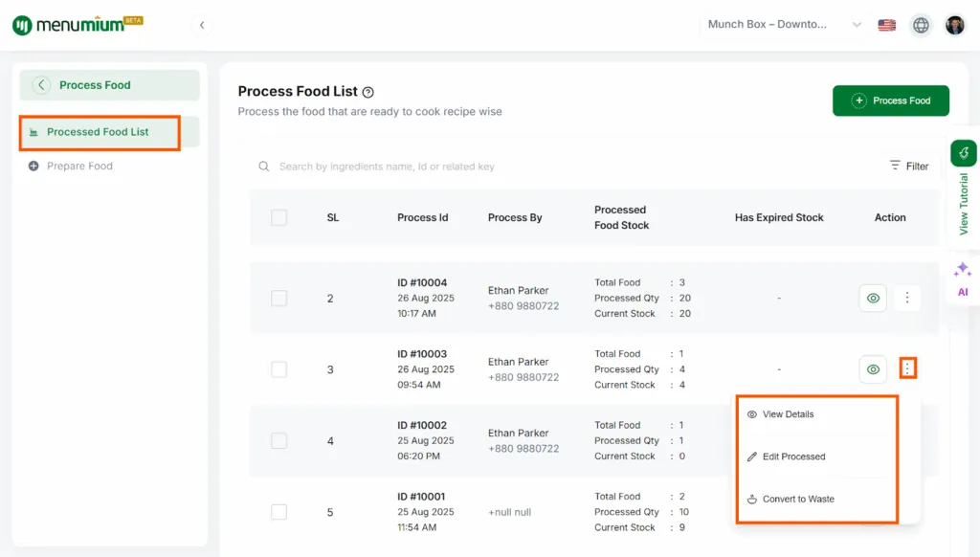The image size is (980, 557).
Task: Click the Prepare Food plus icon
Action: [33, 166]
